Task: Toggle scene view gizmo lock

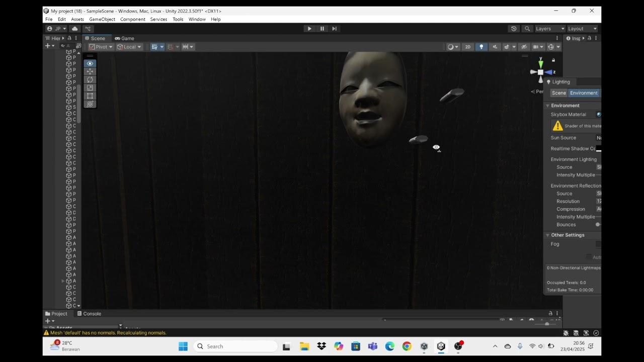Action: coord(553,60)
